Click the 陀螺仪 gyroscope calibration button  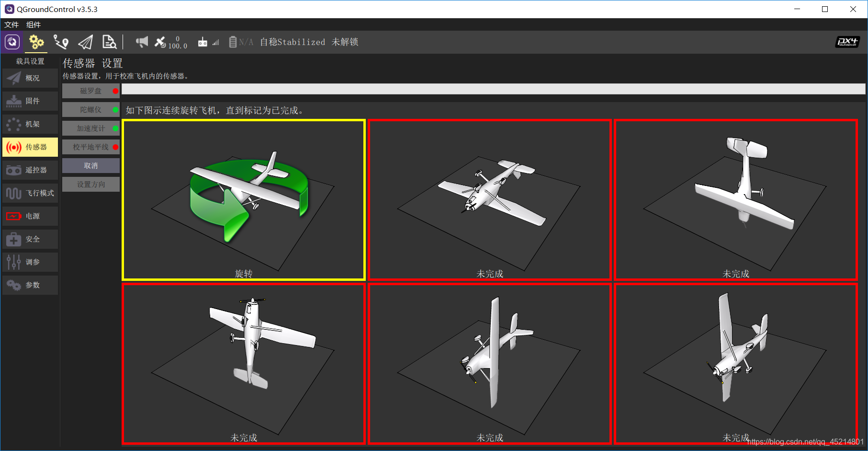91,110
